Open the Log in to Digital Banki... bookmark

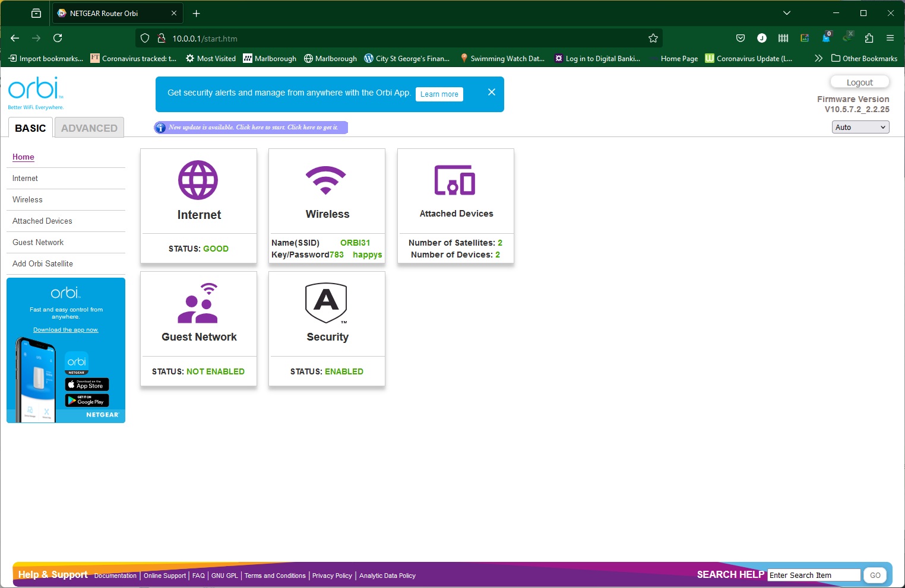click(597, 58)
